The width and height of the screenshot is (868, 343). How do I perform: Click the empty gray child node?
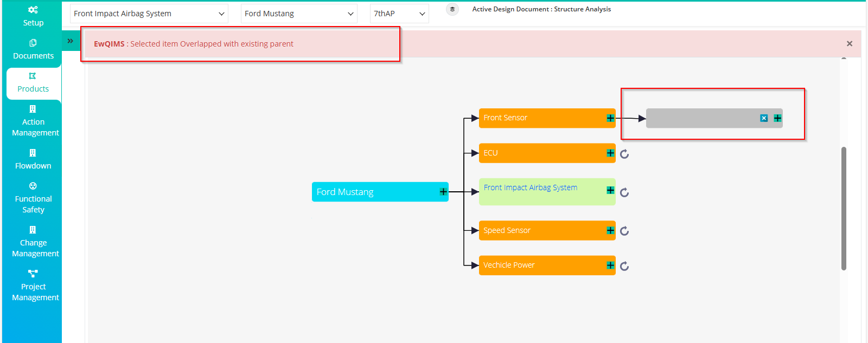[714, 118]
